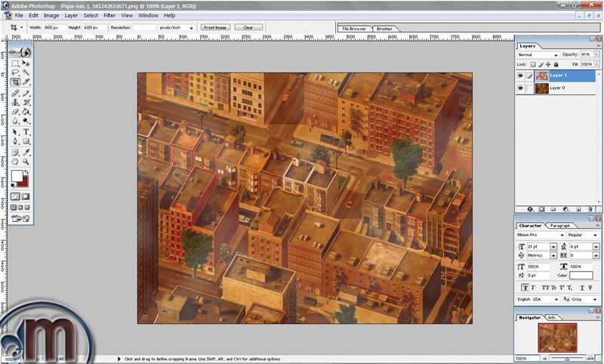The width and height of the screenshot is (604, 364).
Task: Open the 21 pt font size dropdown
Action: (553, 246)
